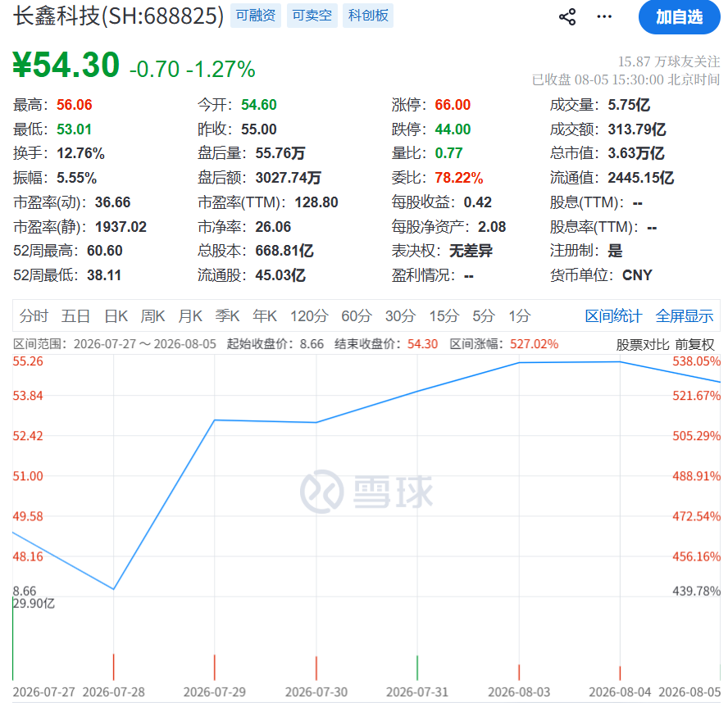Click the 换手 value 12.76%
728x703 pixels.
(x=81, y=153)
